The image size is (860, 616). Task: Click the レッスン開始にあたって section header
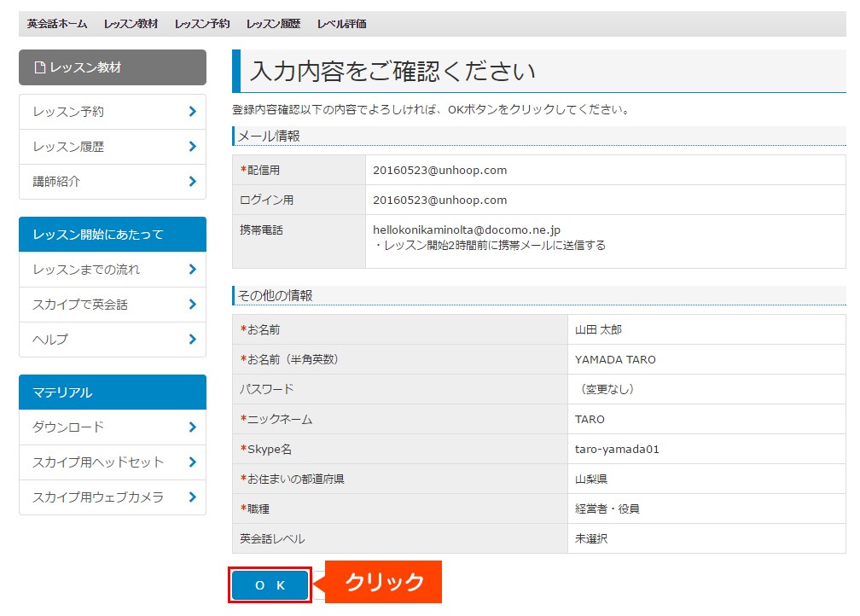pos(113,235)
